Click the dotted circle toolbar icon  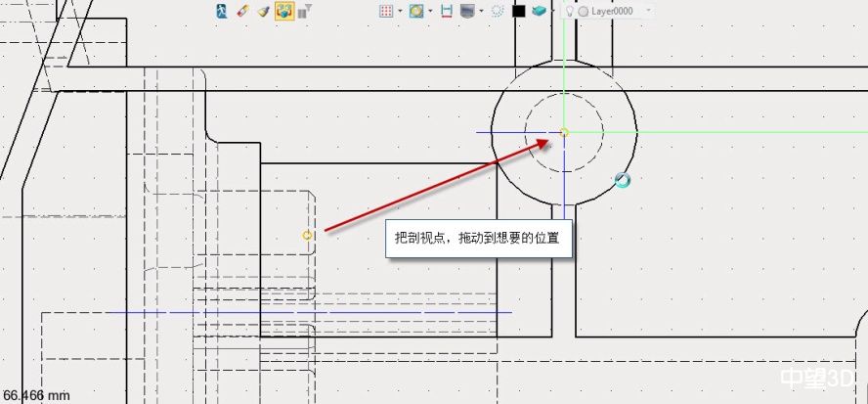[498, 11]
